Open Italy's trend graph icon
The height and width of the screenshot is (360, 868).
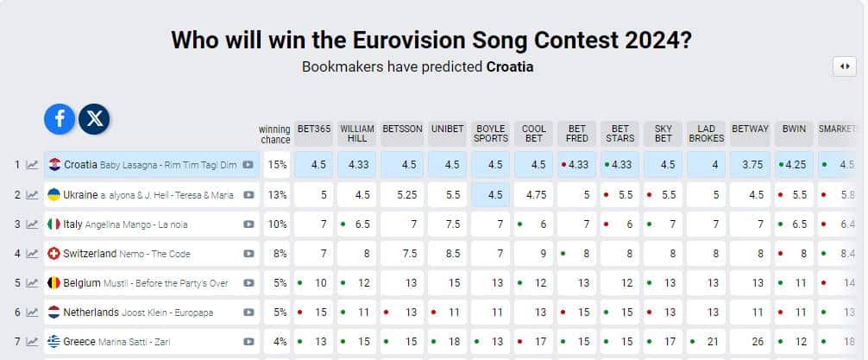pos(33,224)
